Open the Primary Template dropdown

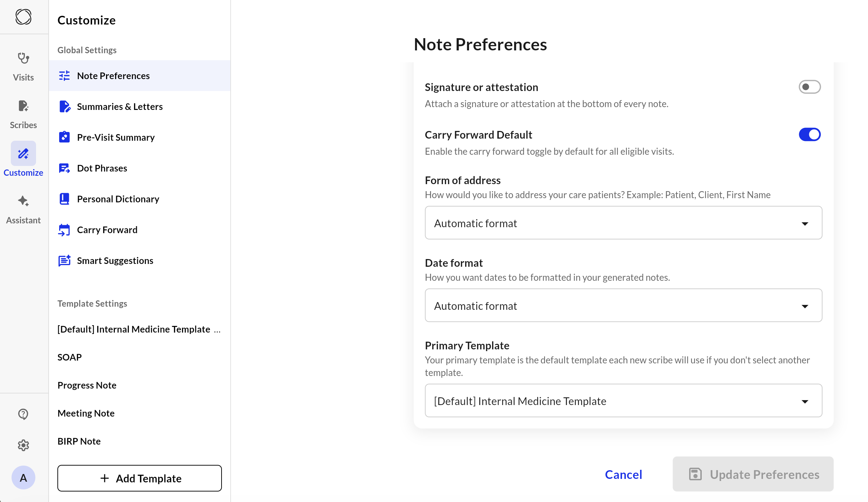point(623,401)
